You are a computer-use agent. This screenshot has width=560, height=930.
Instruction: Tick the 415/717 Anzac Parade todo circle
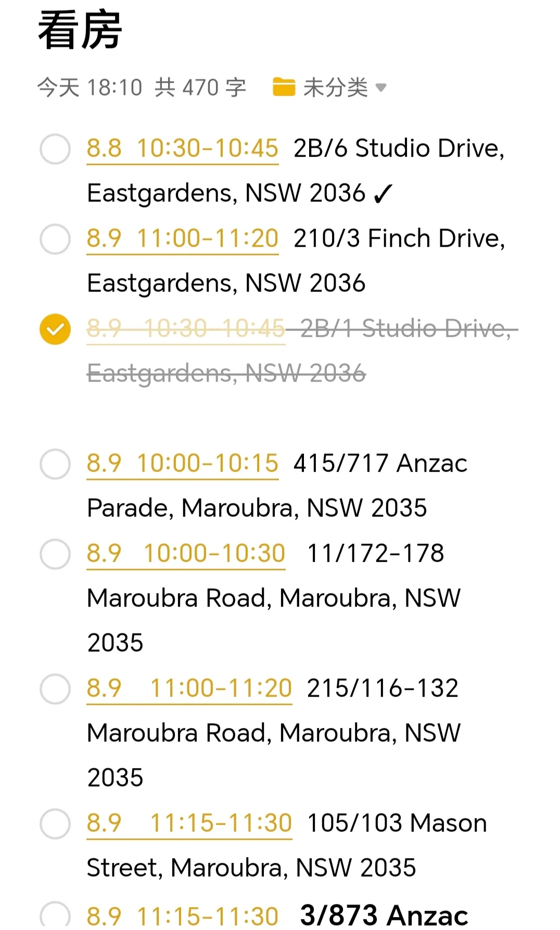55,464
